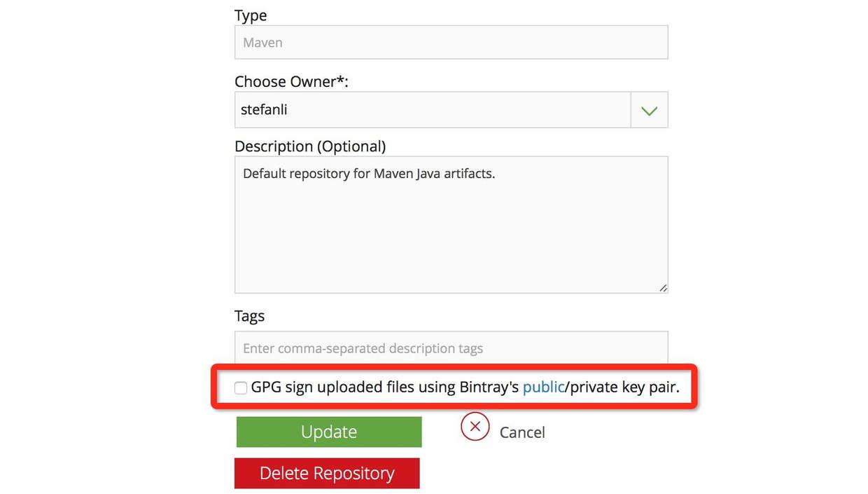Click the "Choose Owner*" field label
The image size is (868, 494).
pos(291,82)
